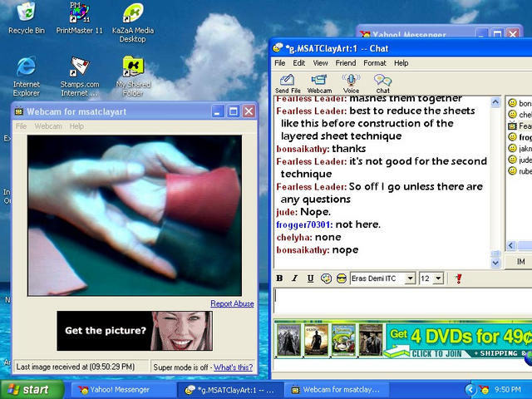Open the text color palette
Viewport: 532px width, 399px height.
(326, 278)
